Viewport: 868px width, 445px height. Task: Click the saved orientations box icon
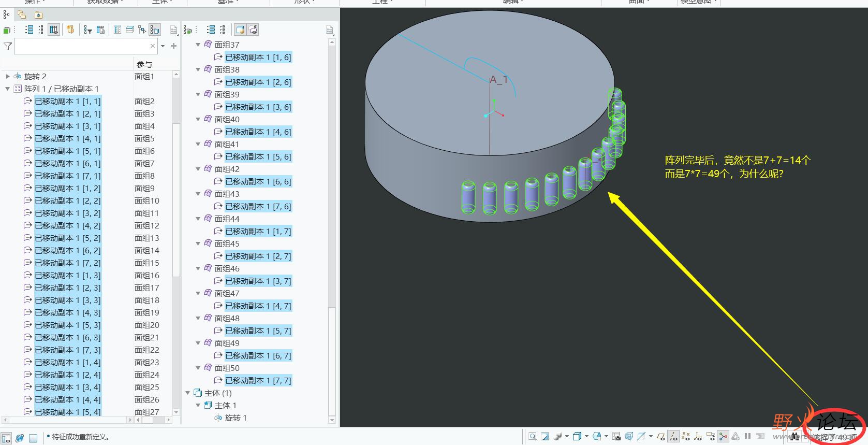click(x=597, y=436)
